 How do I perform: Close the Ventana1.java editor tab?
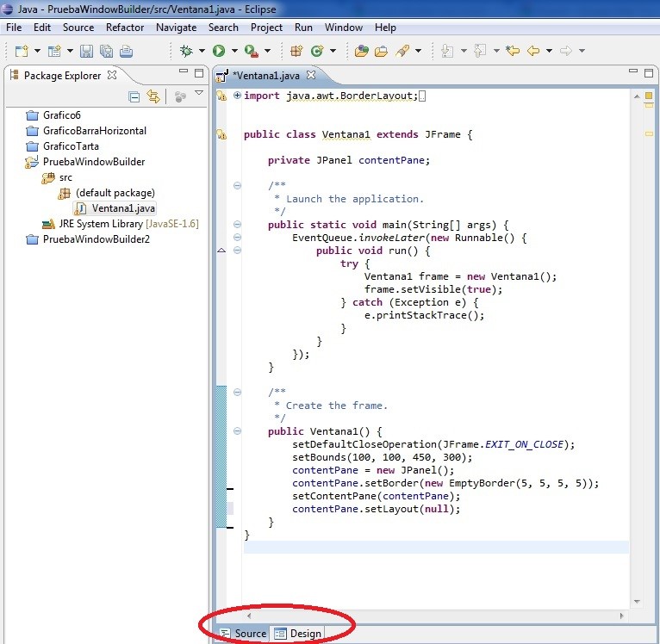[311, 75]
